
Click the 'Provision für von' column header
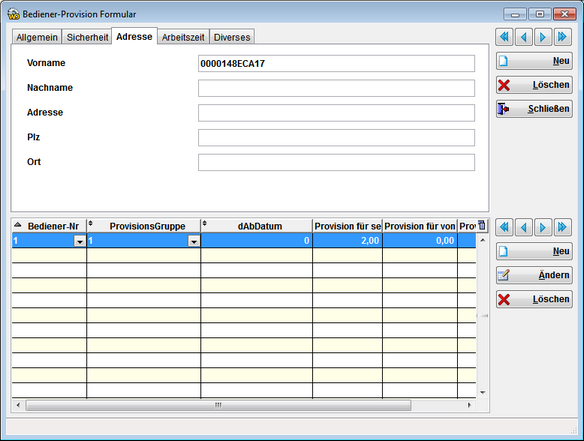coord(420,226)
